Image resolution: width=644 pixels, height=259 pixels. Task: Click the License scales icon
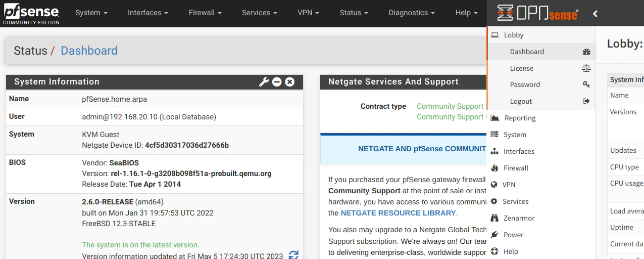(586, 68)
